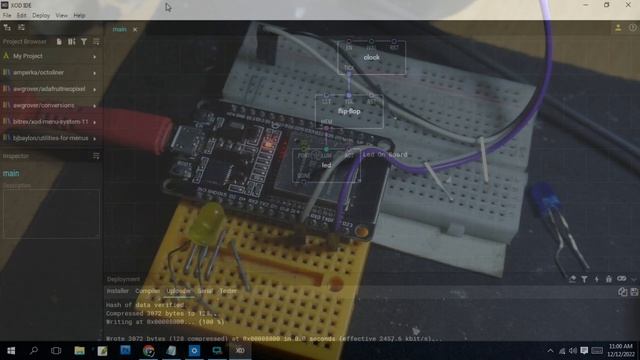Click the Deployment trash clear icon

pos(609,279)
